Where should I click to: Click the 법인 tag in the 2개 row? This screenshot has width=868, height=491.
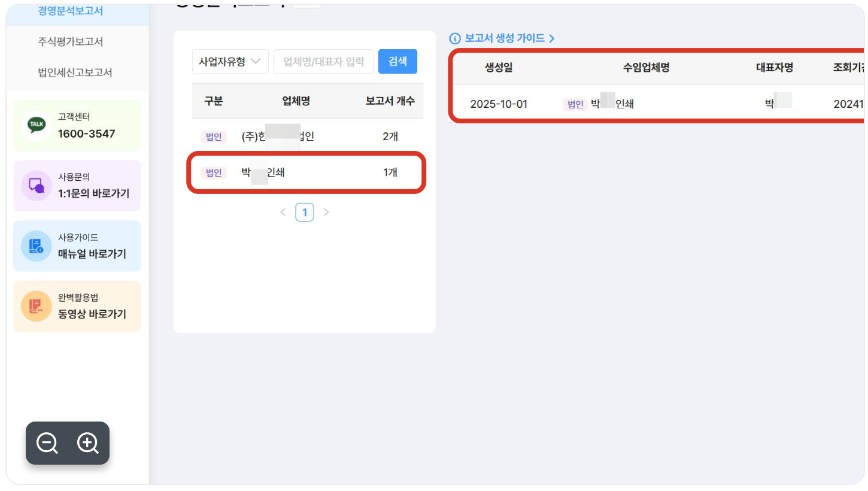[214, 137]
